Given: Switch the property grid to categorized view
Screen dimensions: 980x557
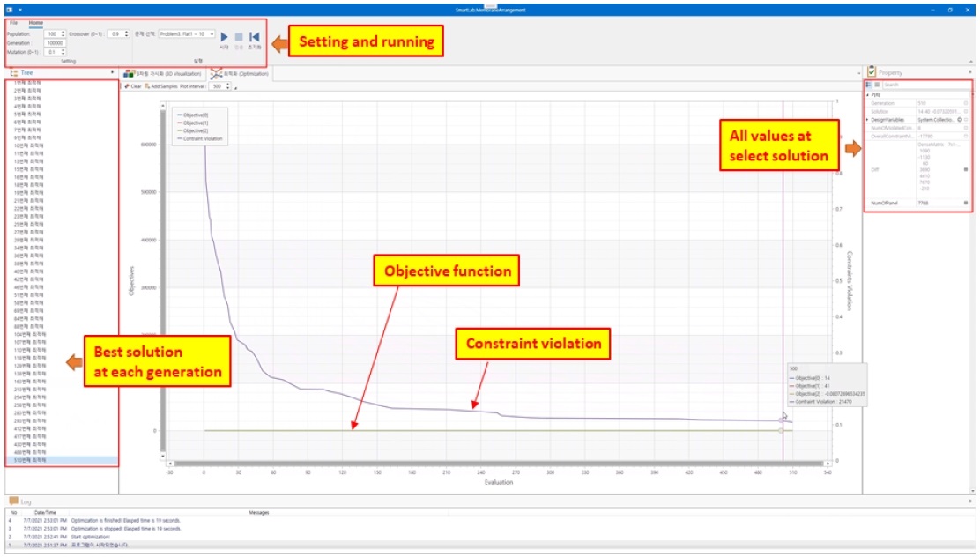Looking at the screenshot, I should [869, 85].
